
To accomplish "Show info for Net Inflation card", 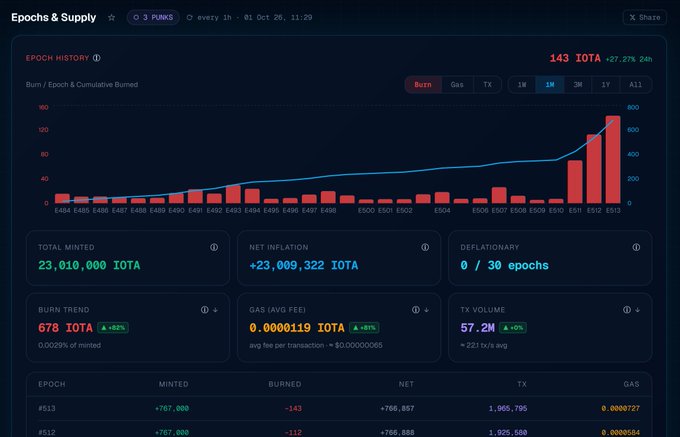I will pyautogui.click(x=425, y=247).
